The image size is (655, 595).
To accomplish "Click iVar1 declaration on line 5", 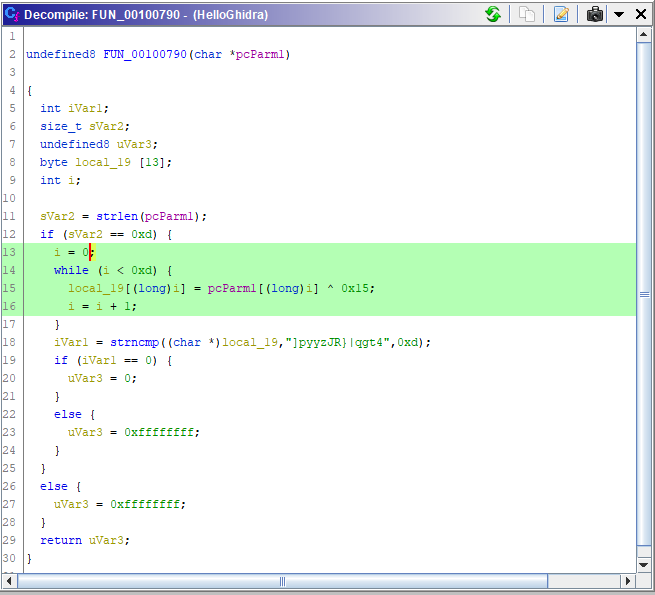I will click(74, 108).
